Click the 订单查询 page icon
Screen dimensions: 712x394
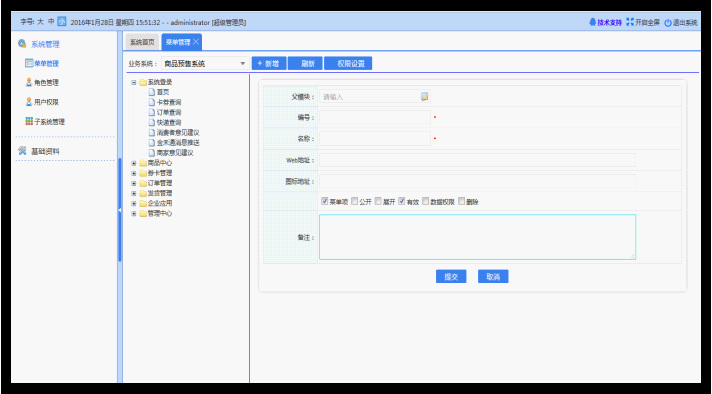152,112
